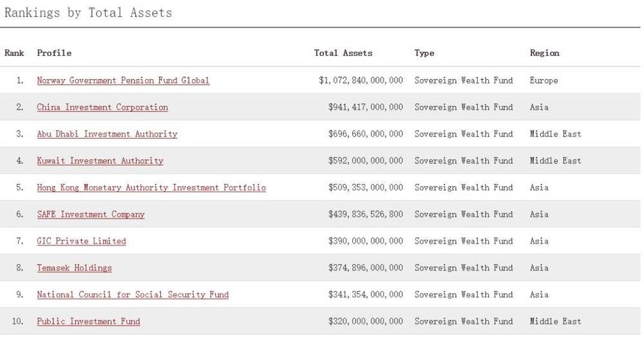
Task: Click the Type column header
Action: pos(424,53)
